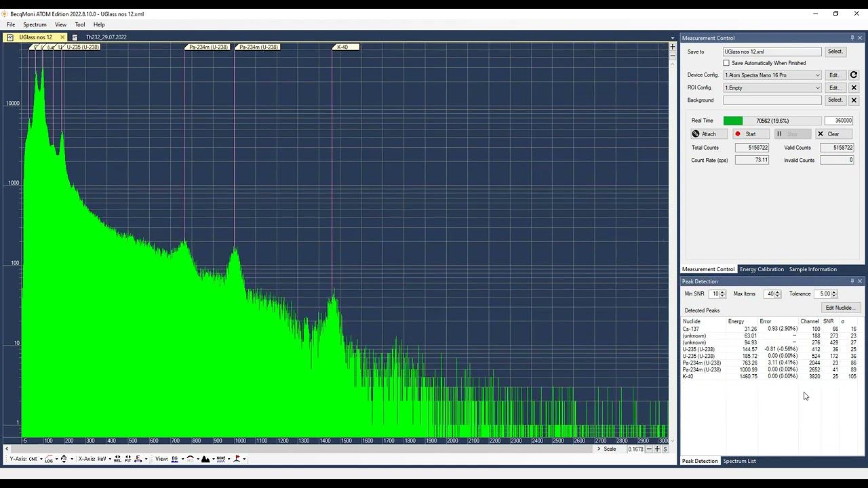The height and width of the screenshot is (488, 868).
Task: Clear the ROI Config with X button
Action: pos(854,87)
